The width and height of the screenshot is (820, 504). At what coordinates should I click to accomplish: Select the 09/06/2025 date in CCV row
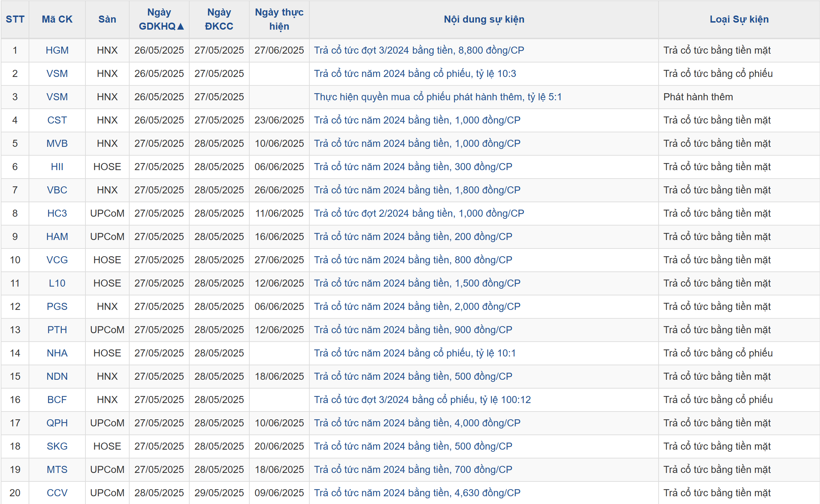[x=279, y=493]
